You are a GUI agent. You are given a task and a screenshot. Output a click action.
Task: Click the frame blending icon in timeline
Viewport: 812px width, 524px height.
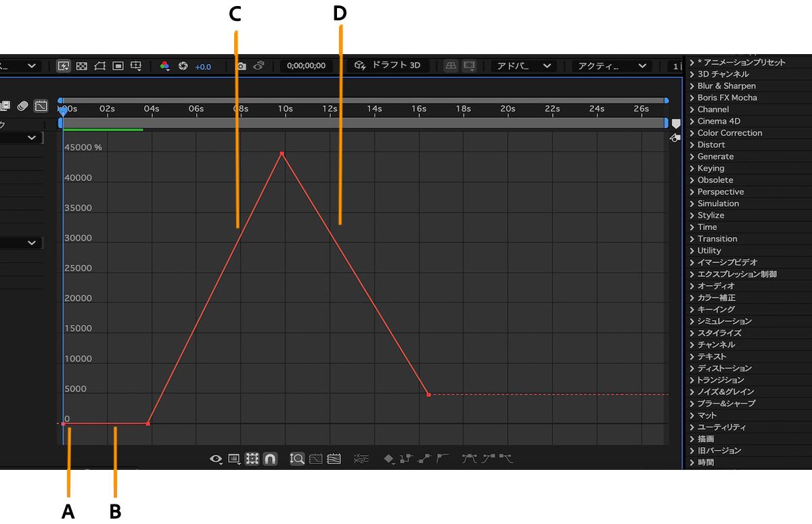click(x=5, y=106)
